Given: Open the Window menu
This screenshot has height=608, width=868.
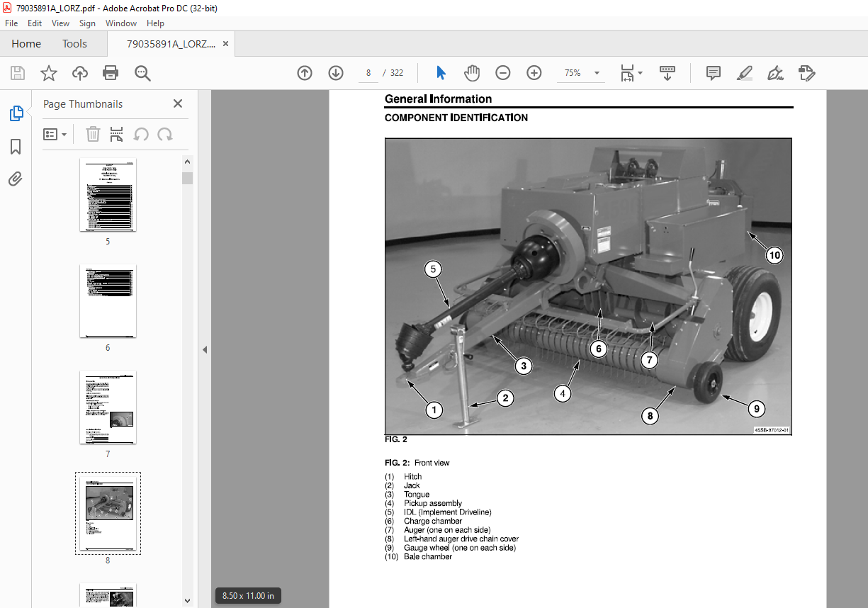Looking at the screenshot, I should [121, 23].
